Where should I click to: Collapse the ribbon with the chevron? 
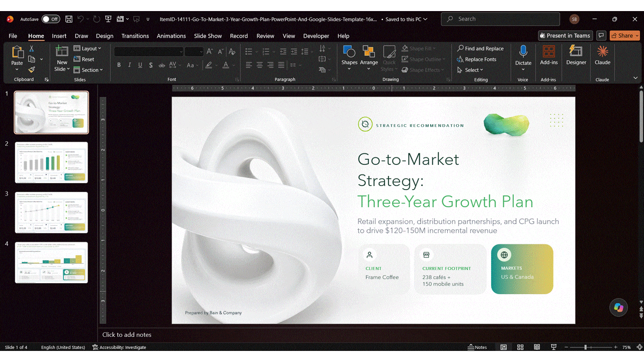coord(635,78)
